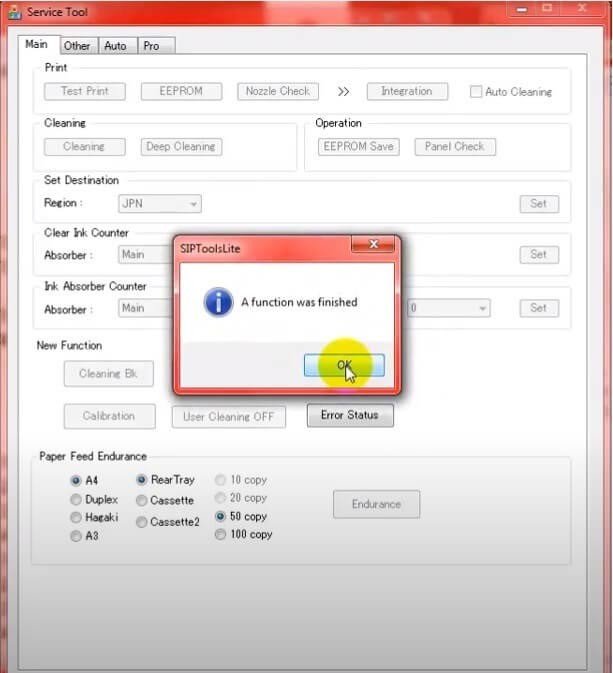
Task: Select the 10 copy option
Action: point(220,480)
